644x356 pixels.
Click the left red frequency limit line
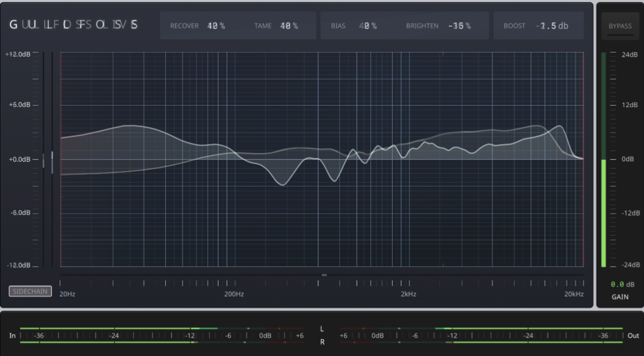click(x=61, y=159)
